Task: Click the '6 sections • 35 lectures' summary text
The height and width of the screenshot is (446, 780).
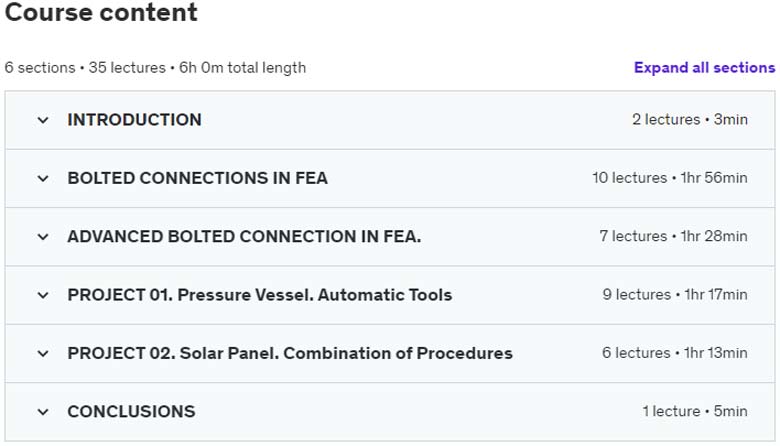Action: [85, 68]
